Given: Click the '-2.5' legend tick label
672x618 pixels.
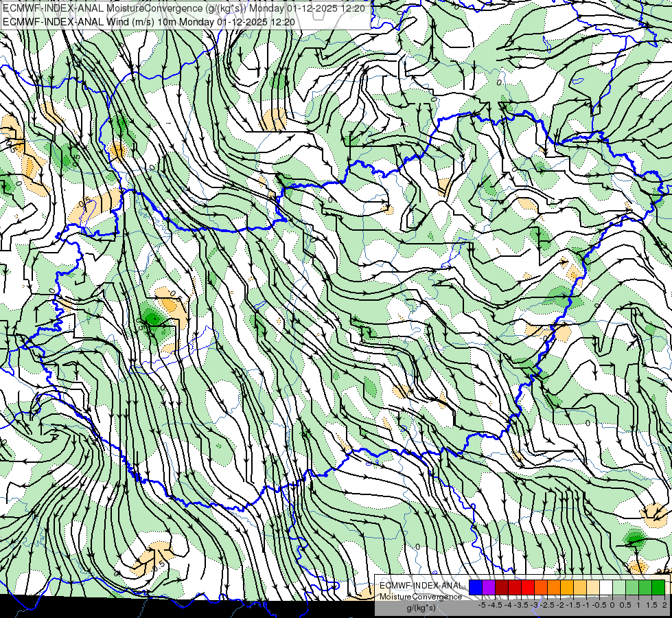Looking at the screenshot, I should point(547,605).
